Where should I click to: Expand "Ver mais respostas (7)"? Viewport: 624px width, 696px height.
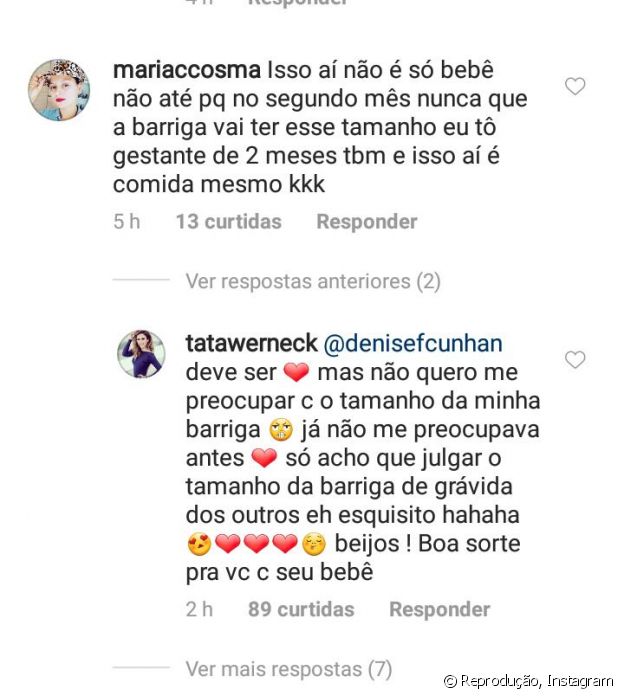coord(288,669)
